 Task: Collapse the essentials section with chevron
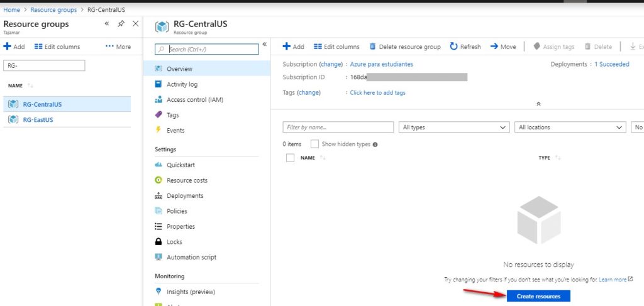click(x=538, y=104)
